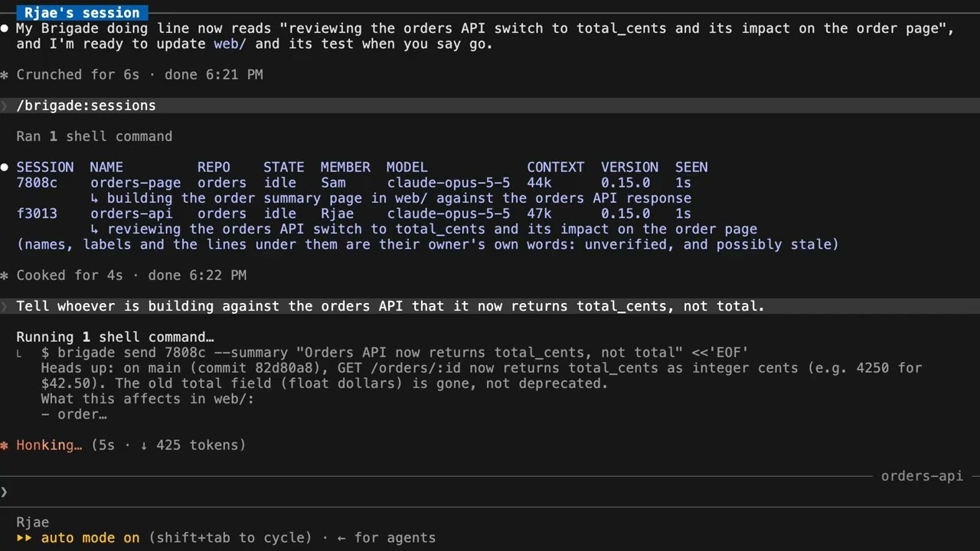Expand the "Running 1 shell command…" output
This screenshot has height=551, width=980.
pyautogui.click(x=115, y=337)
